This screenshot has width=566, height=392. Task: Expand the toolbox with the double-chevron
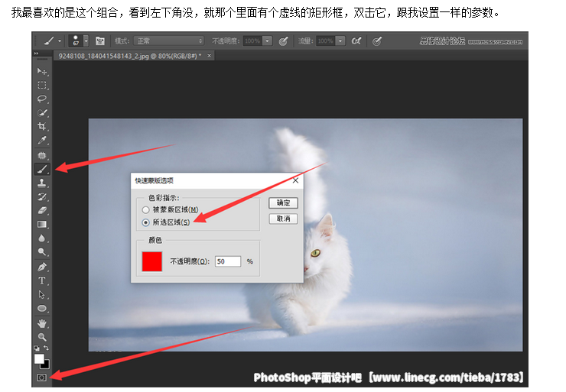click(x=36, y=53)
